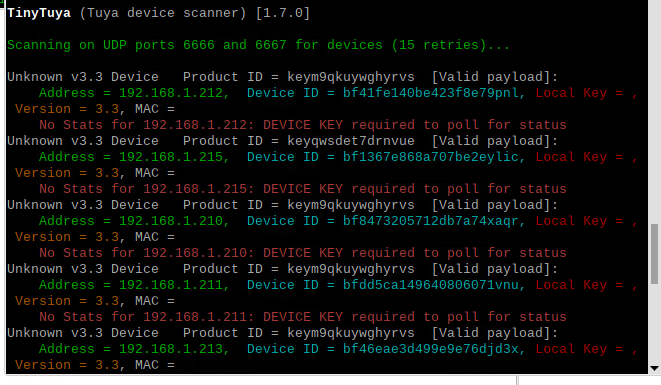The height and width of the screenshot is (385, 661).
Task: Click IP address 192.168.1.212
Action: pyautogui.click(x=171, y=93)
